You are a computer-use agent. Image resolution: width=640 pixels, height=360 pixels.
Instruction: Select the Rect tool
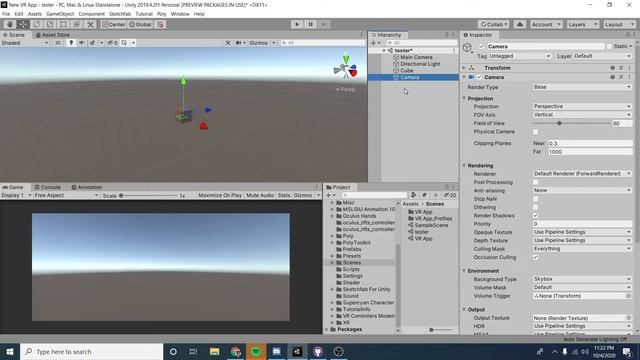pos(63,24)
